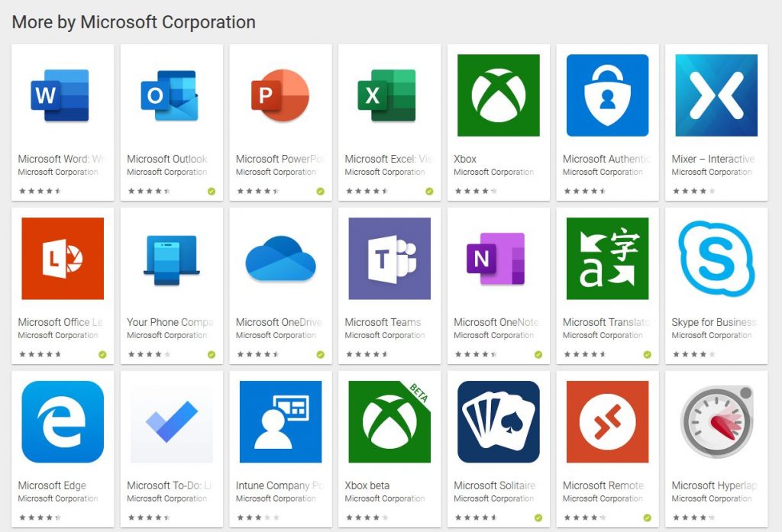Screen dimensions: 782x532
Task: Click green check badge on Microsoft Solitaire card
Action: click(538, 517)
